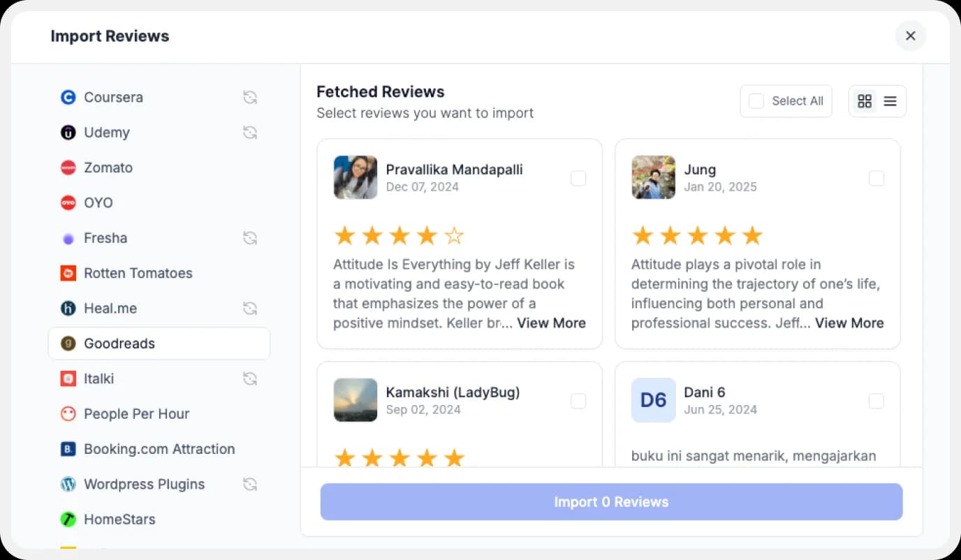The height and width of the screenshot is (560, 961).
Task: Select Jung's five-star review checkbox
Action: 876,179
